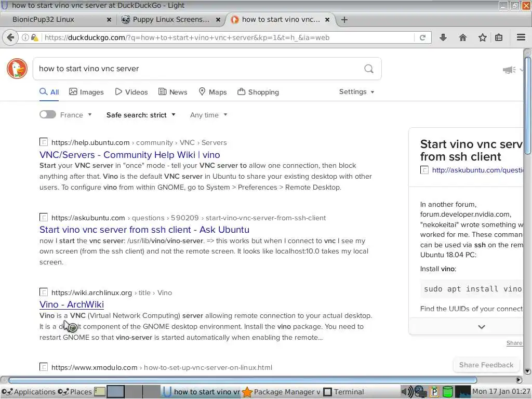Click the Share Feedback button
The height and width of the screenshot is (399, 532).
click(x=486, y=365)
